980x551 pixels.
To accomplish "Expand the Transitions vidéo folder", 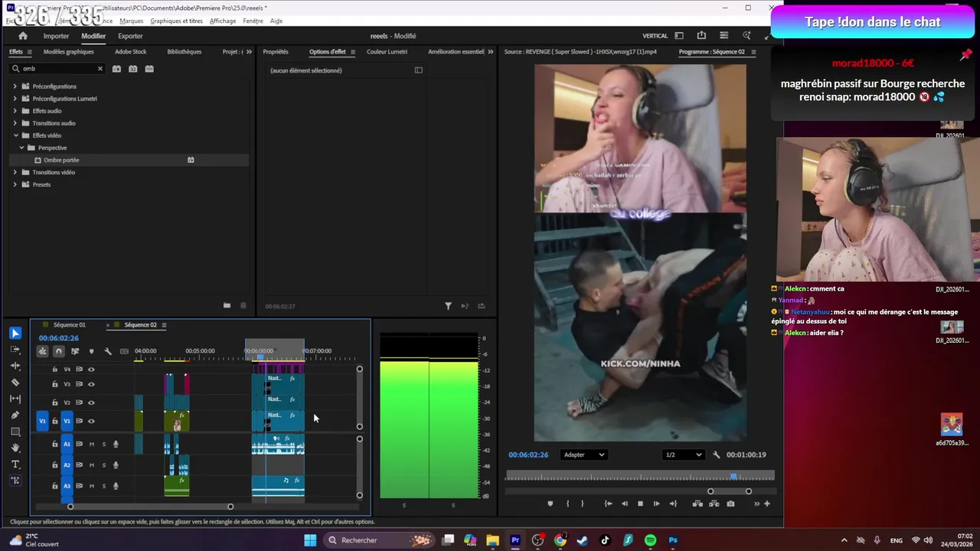I will (15, 172).
